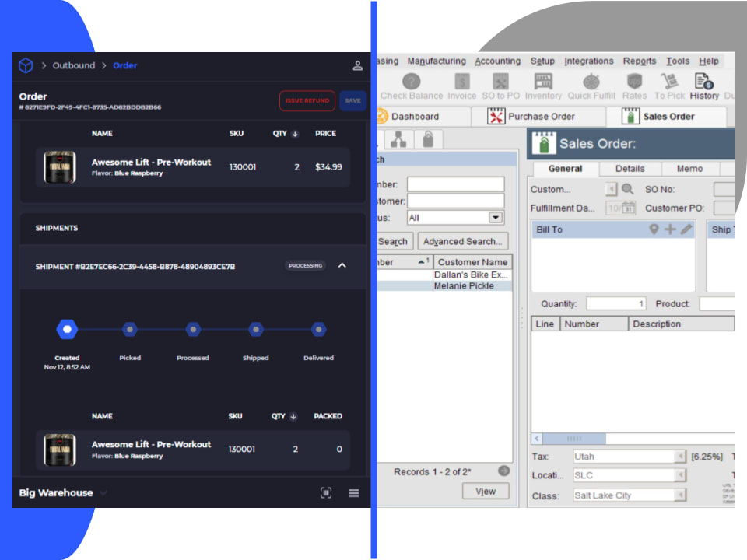The image size is (747, 560).
Task: Go to the Outbound breadcrumb link
Action: tap(74, 65)
